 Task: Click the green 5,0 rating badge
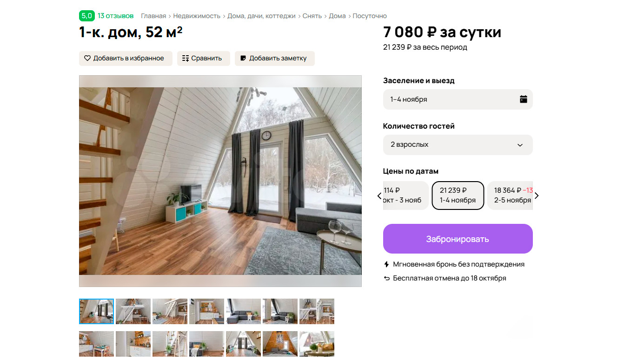(x=87, y=16)
